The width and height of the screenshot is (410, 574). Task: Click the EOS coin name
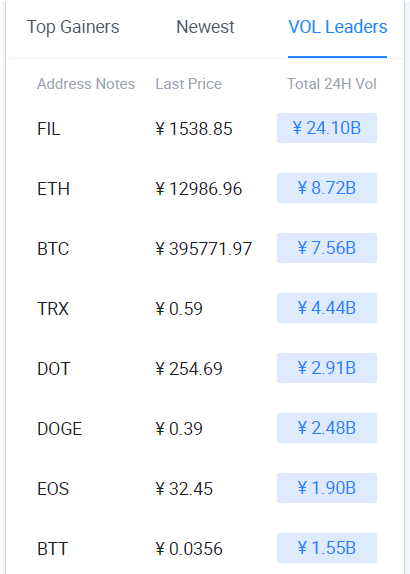(x=53, y=489)
